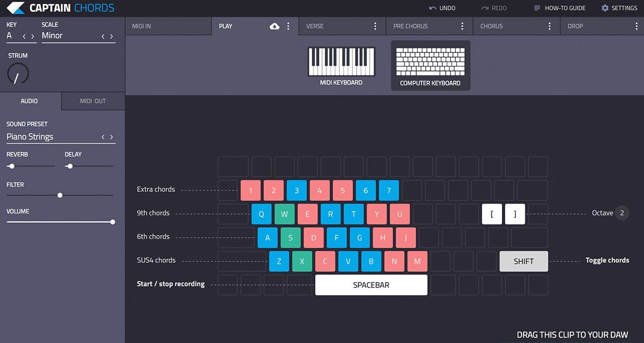Click the Strum knob
The image size is (644, 343).
pyautogui.click(x=18, y=74)
